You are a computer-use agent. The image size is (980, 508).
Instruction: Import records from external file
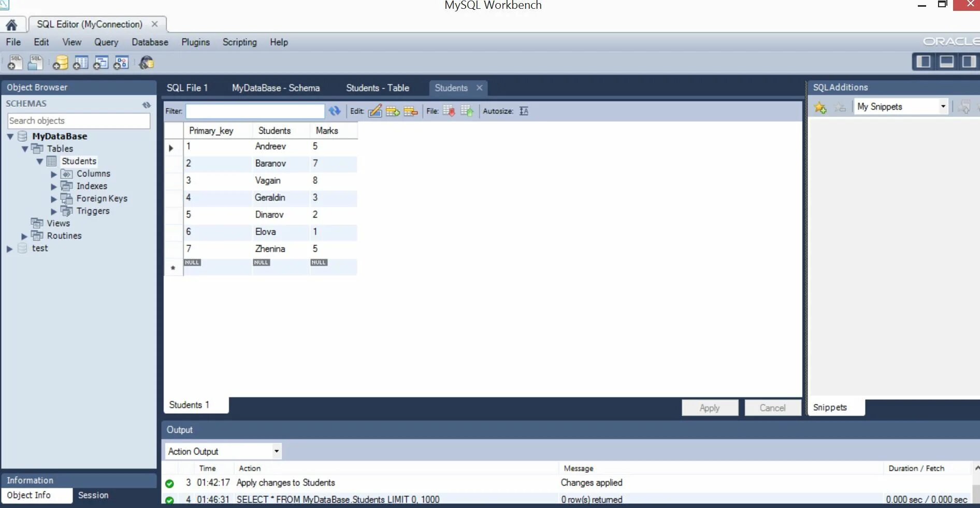coord(467,111)
